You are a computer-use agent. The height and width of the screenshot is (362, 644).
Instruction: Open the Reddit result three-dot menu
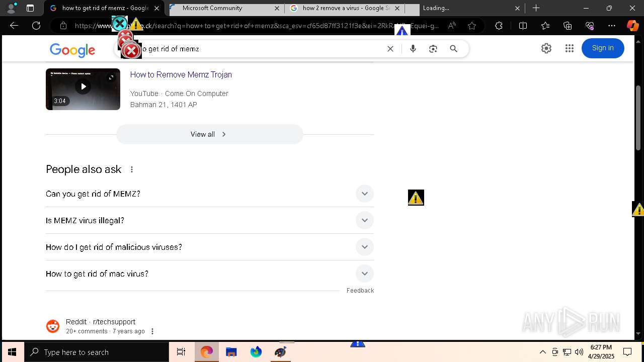click(152, 331)
